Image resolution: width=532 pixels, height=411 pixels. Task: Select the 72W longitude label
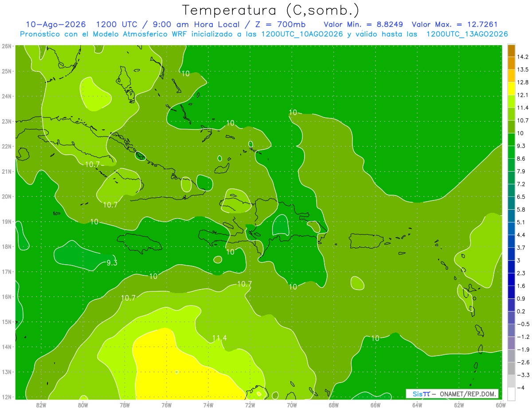(x=250, y=405)
